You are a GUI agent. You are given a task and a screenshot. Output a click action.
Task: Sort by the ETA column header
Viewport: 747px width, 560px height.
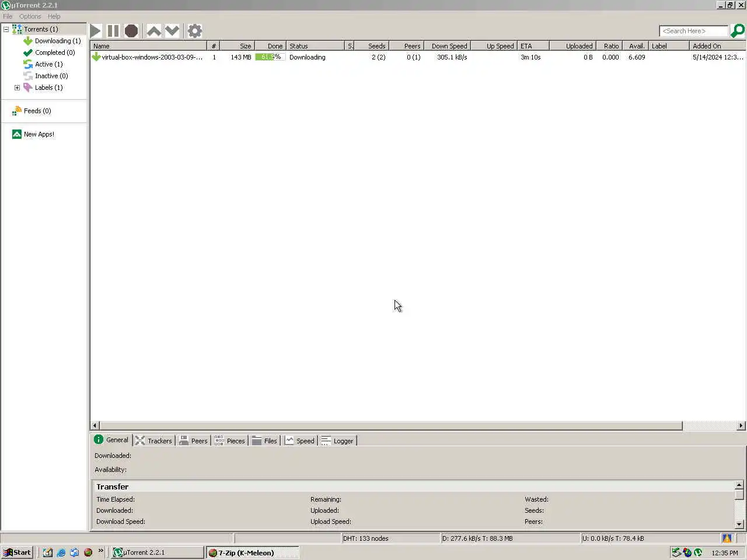pyautogui.click(x=533, y=46)
